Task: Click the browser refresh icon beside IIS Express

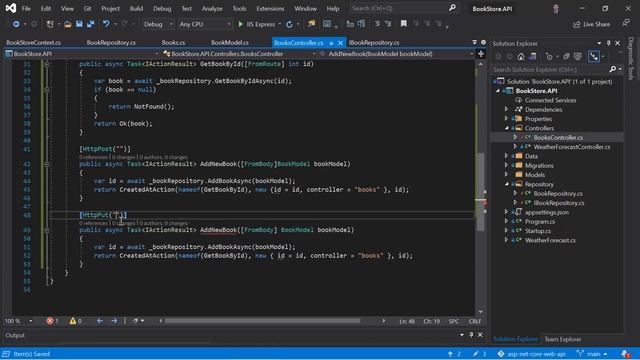Action: pyautogui.click(x=289, y=24)
